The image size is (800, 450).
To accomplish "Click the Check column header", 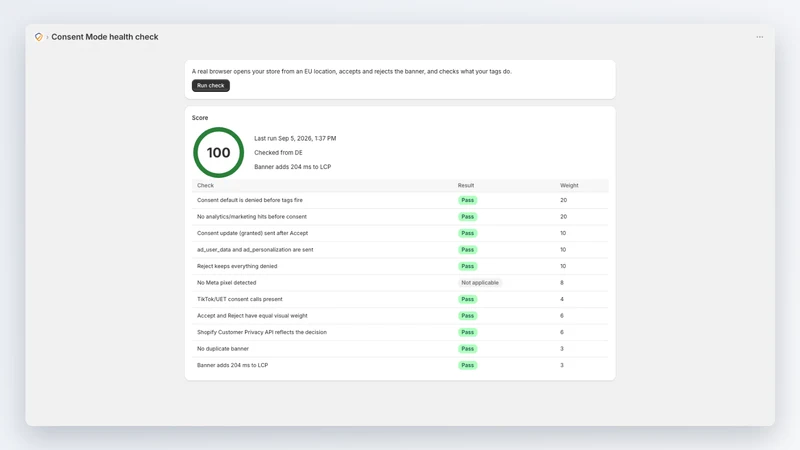I will point(205,185).
